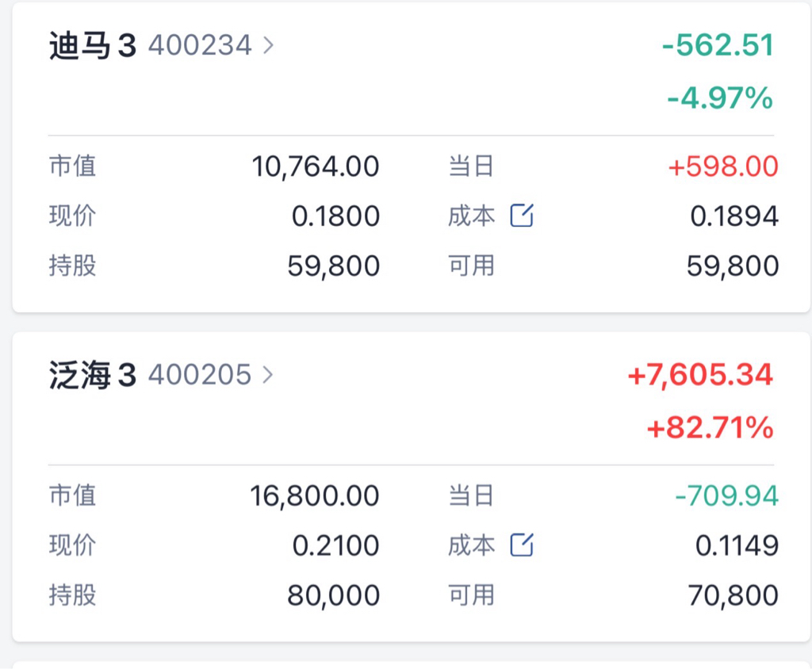Screen dimensions: 812x669
Task: Tap 泛海3 profit percentage +82.71%
Action: coord(710,428)
